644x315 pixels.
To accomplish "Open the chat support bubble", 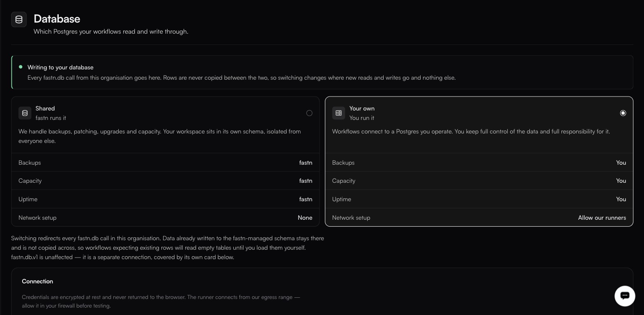I will tap(625, 296).
